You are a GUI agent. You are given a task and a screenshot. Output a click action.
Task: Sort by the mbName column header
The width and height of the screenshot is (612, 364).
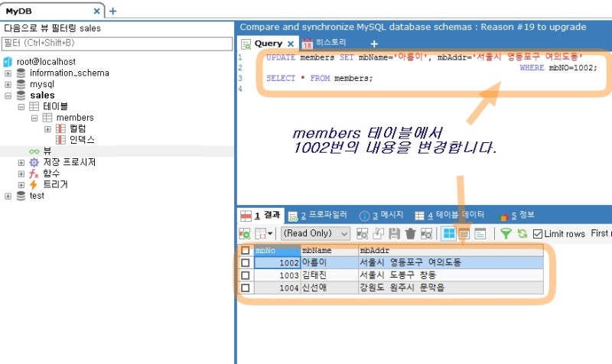click(330, 251)
